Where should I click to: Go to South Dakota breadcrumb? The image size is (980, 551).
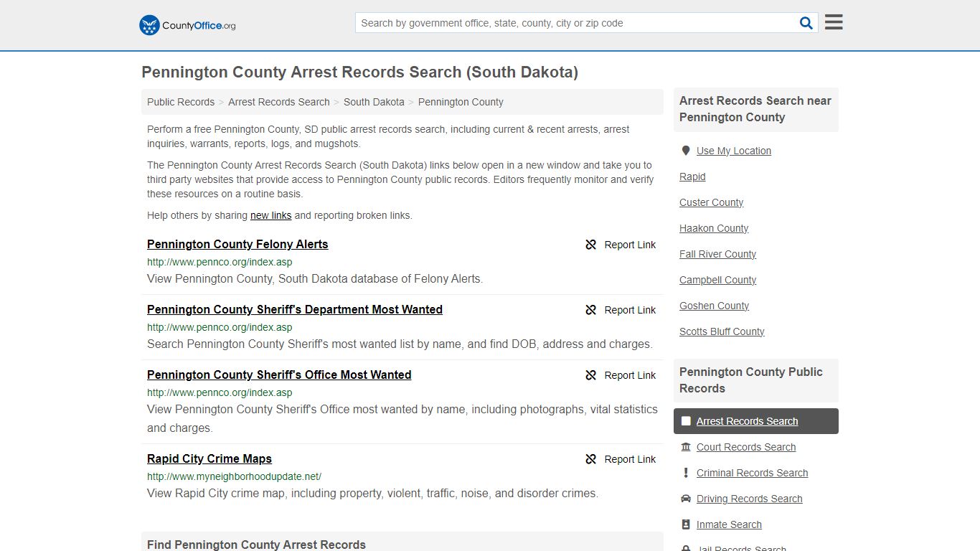pyautogui.click(x=374, y=102)
